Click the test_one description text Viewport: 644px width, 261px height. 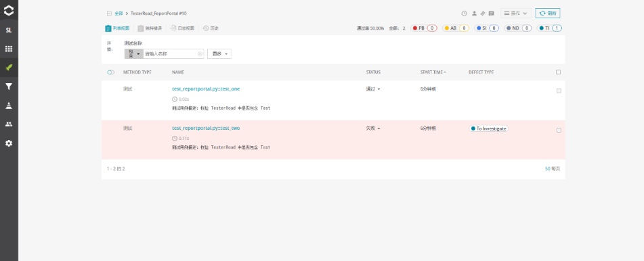coord(221,108)
